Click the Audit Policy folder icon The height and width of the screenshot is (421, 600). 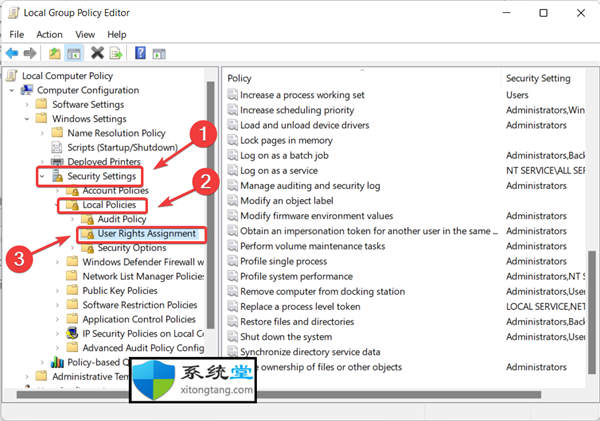[x=88, y=219]
